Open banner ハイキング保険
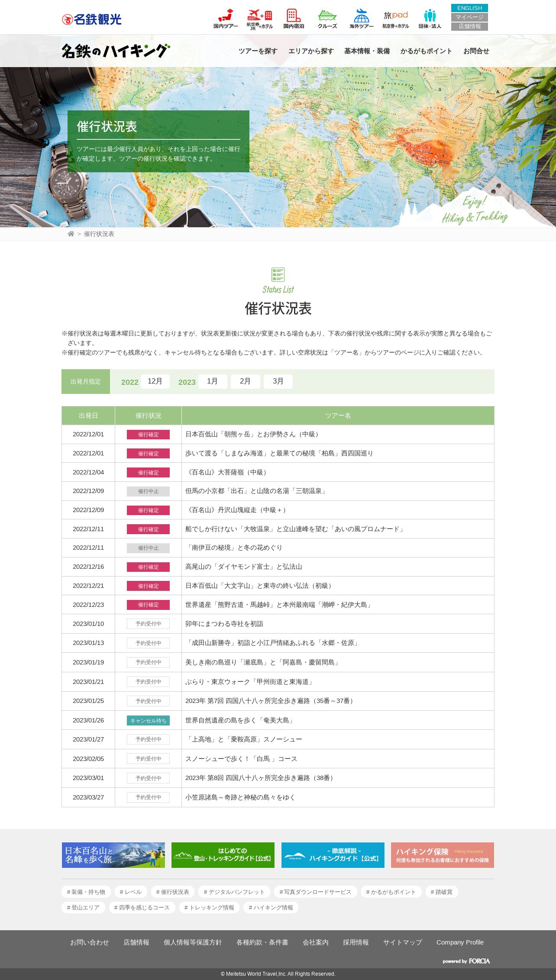This screenshot has height=980, width=556. (443, 855)
